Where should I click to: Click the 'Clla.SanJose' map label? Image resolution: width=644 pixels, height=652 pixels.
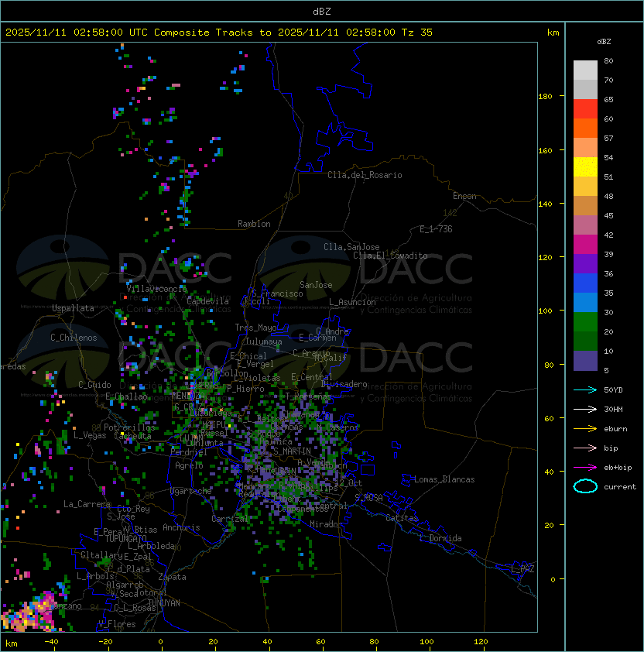pos(351,247)
